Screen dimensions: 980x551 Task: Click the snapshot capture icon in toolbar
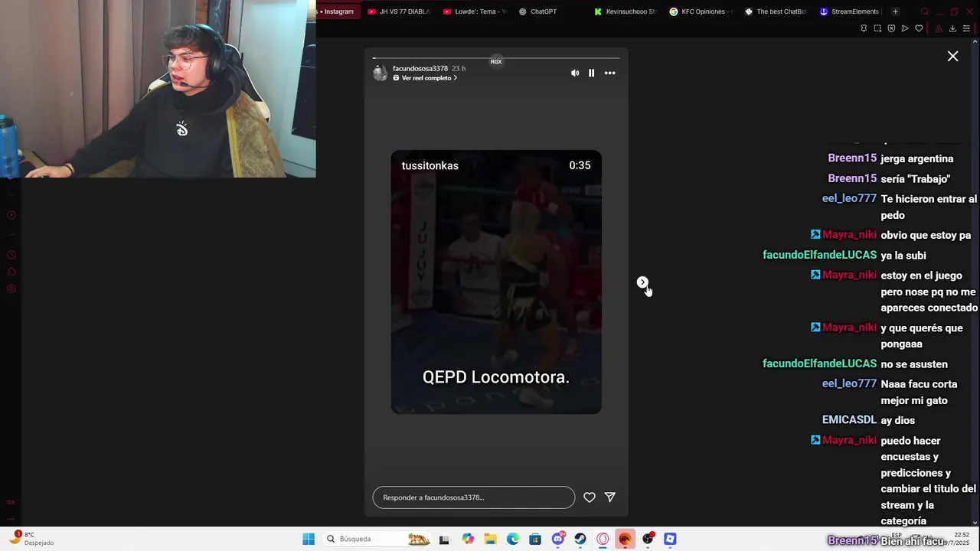coord(877,28)
